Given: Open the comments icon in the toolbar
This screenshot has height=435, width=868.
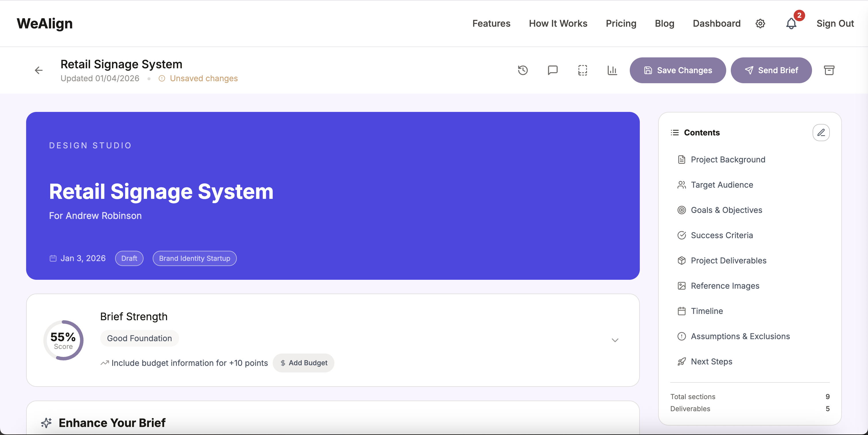Looking at the screenshot, I should click(553, 70).
